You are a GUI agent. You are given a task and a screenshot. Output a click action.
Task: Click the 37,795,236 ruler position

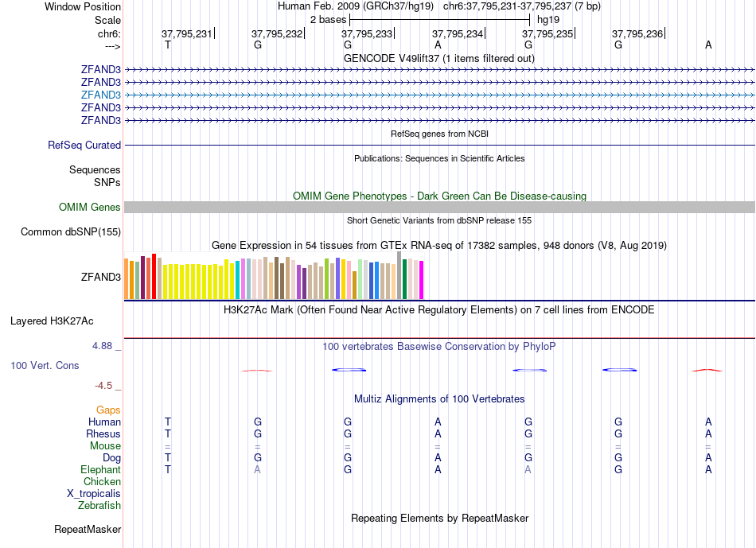(x=637, y=33)
